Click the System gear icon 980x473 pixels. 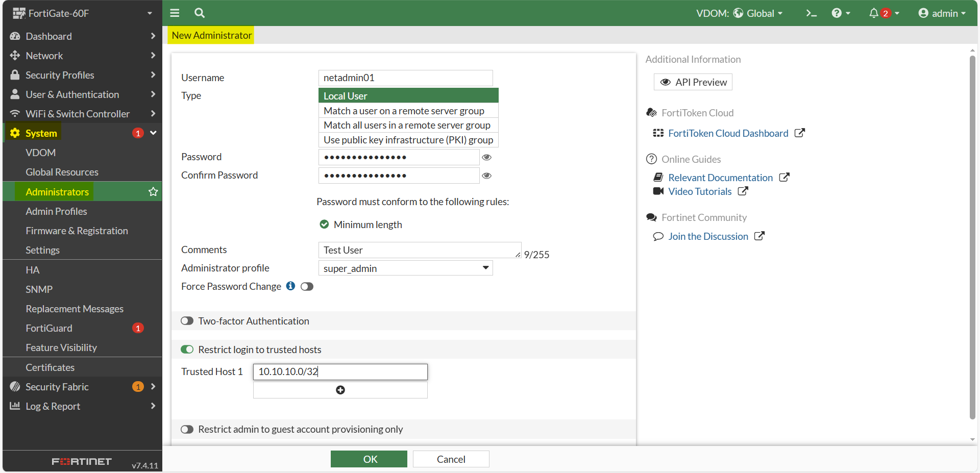15,133
